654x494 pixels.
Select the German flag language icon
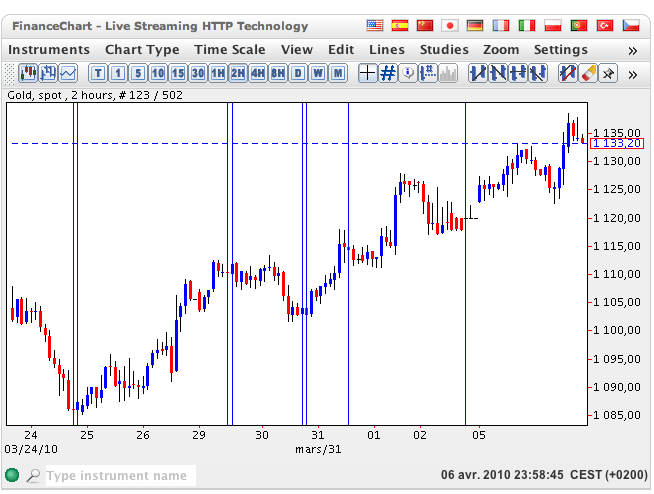pos(476,25)
